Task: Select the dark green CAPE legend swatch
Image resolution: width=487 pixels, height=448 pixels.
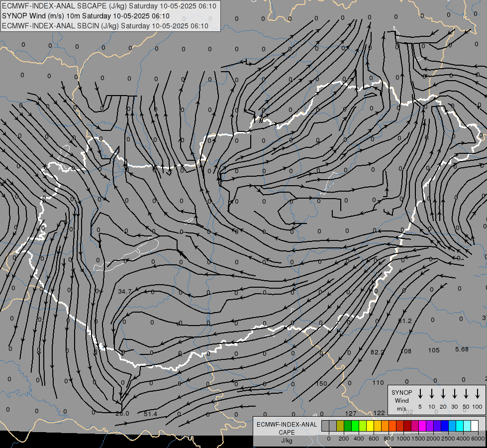Action: [x=348, y=426]
